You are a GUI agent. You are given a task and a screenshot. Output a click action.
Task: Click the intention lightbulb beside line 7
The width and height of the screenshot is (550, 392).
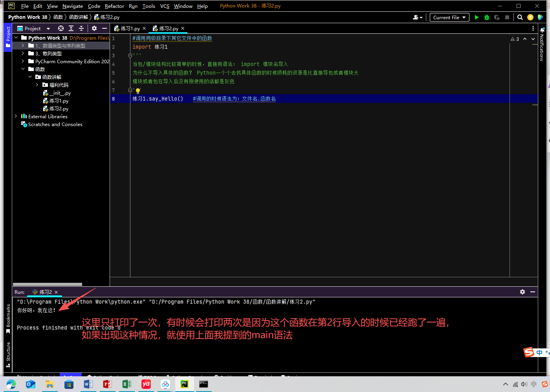pyautogui.click(x=137, y=90)
